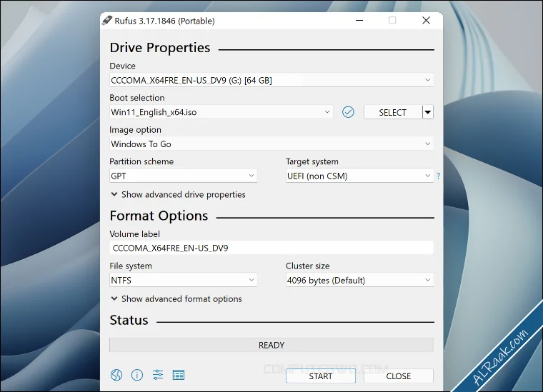
Task: Open the Boot selection dropdown
Action: click(221, 112)
